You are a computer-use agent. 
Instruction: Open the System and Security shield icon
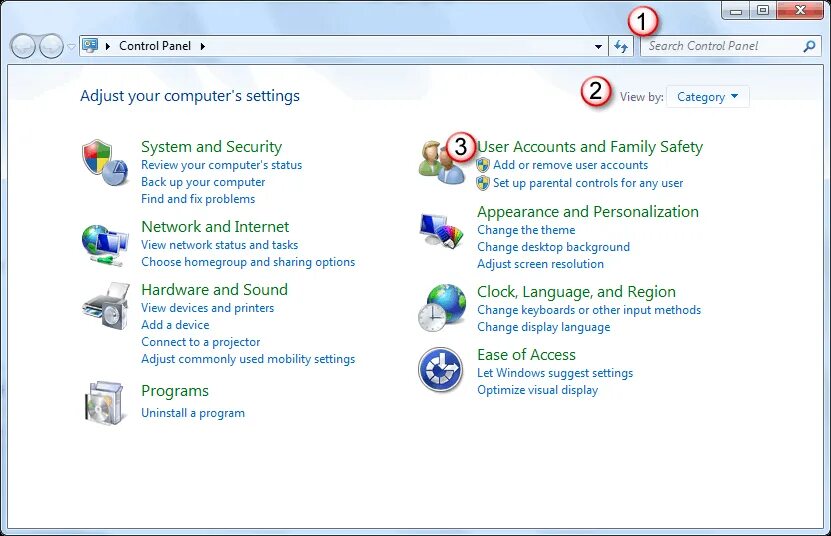[105, 163]
